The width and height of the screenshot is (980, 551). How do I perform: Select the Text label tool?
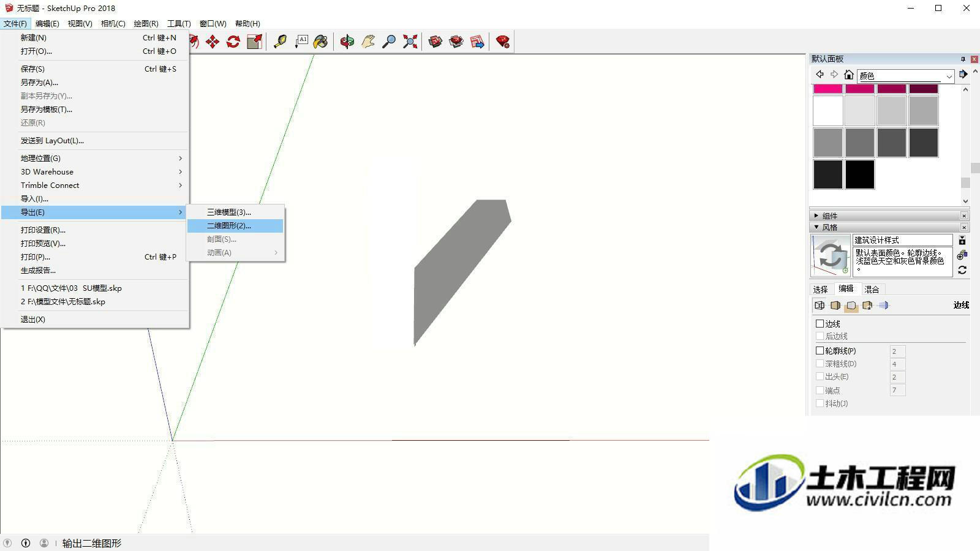pos(301,42)
